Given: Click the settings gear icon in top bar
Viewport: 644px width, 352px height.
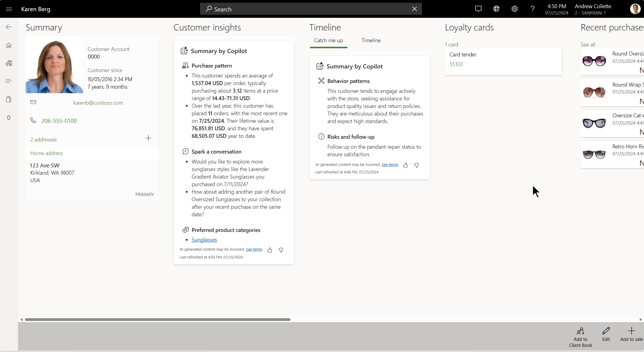Looking at the screenshot, I should 515,9.
